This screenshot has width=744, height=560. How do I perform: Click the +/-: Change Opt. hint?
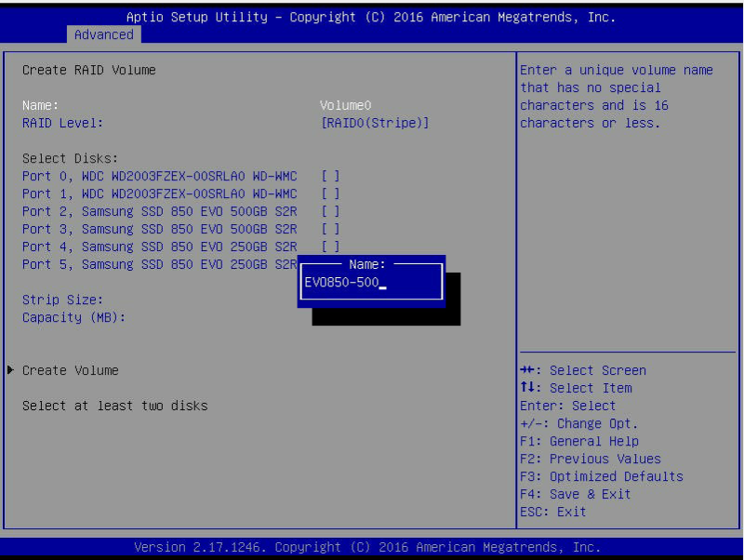(x=578, y=423)
